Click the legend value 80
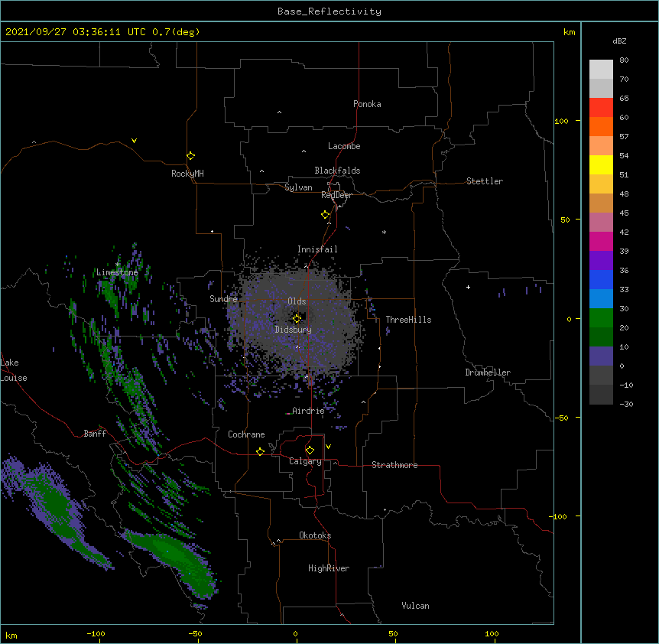This screenshot has width=659, height=644. (x=624, y=60)
